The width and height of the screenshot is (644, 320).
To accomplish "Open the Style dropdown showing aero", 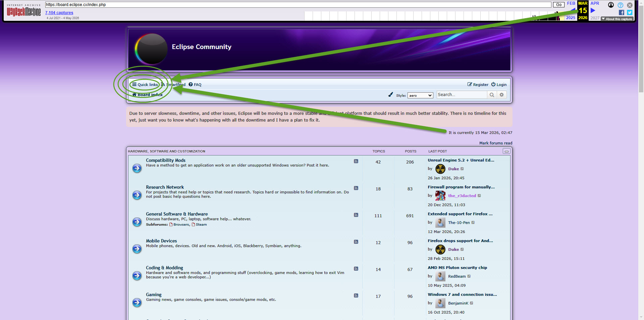I will 420,95.
